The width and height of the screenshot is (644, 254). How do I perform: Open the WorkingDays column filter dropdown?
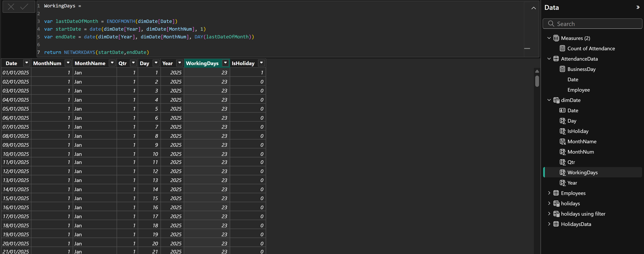click(225, 63)
